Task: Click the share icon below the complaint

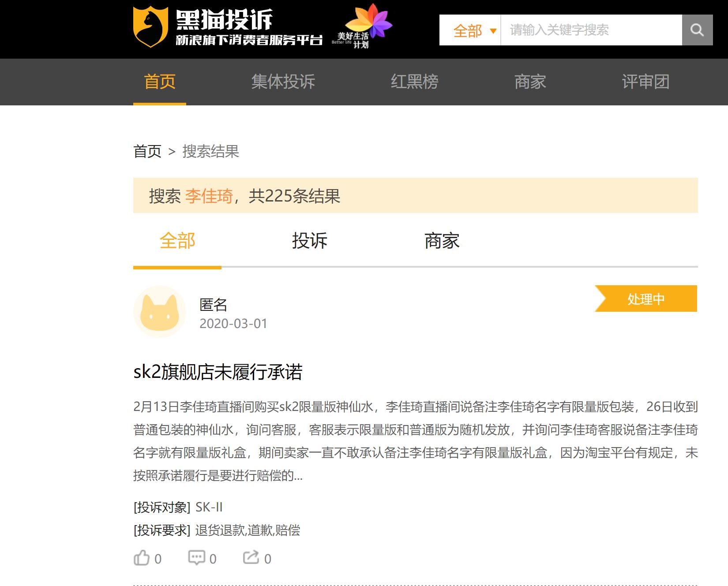Action: pos(251,557)
